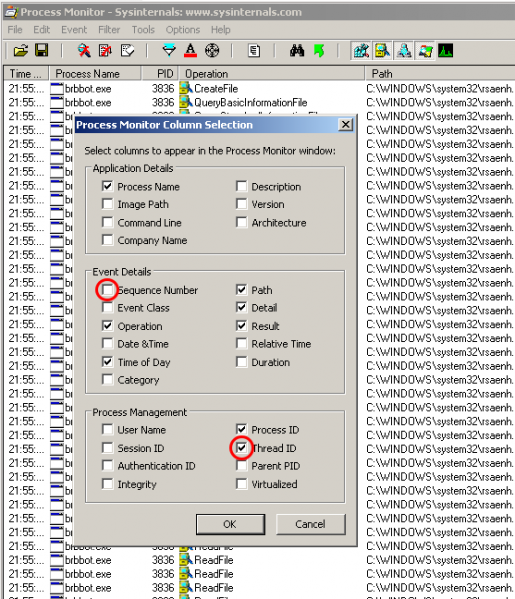Click the Path column header
The image size is (515, 599).
[440, 73]
